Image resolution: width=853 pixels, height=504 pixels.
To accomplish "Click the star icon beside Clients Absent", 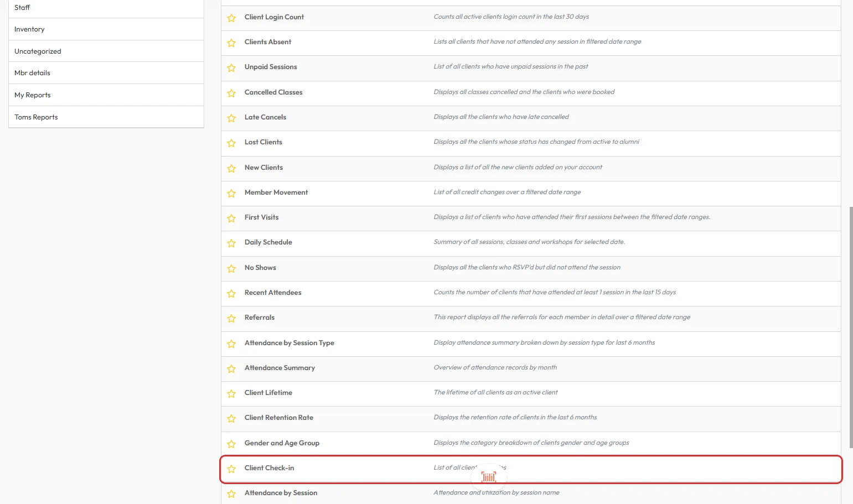I will pyautogui.click(x=231, y=43).
